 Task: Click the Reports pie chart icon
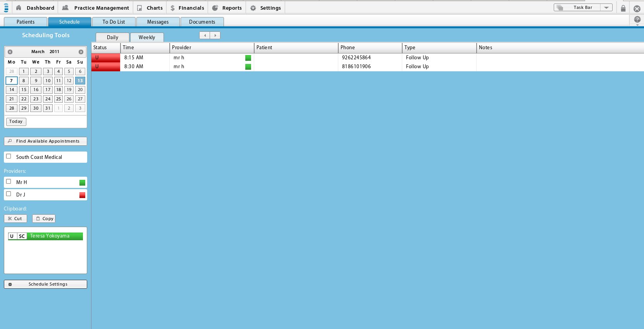(x=215, y=8)
